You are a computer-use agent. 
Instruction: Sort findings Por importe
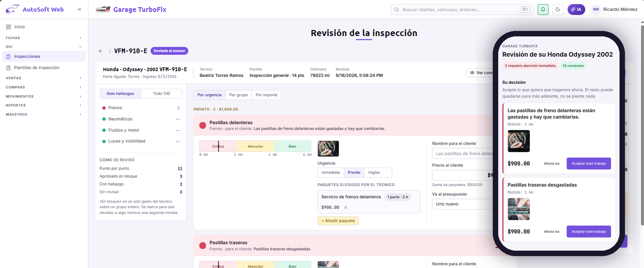pyautogui.click(x=266, y=95)
